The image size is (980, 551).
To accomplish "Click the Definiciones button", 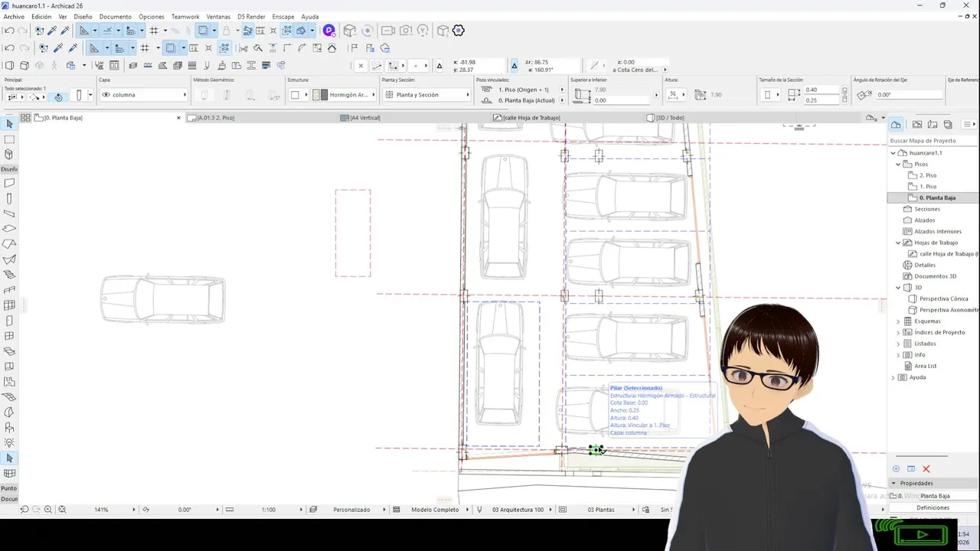I will [x=933, y=507].
